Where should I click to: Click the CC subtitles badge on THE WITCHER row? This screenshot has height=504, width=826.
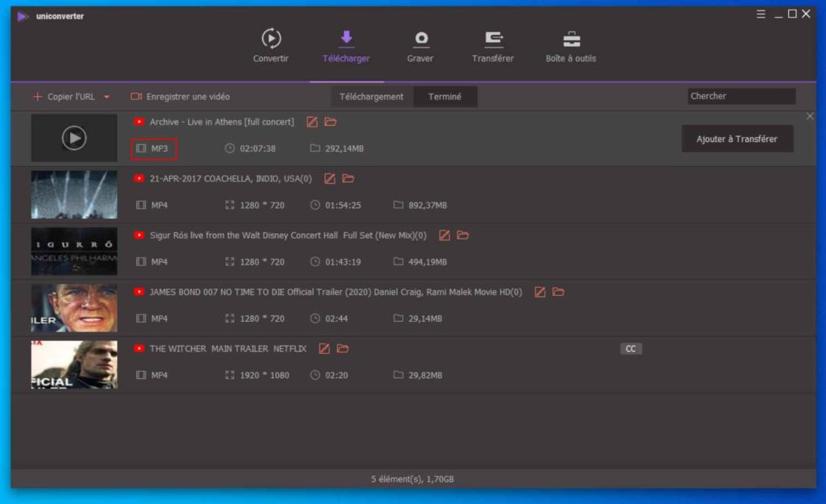coord(631,348)
